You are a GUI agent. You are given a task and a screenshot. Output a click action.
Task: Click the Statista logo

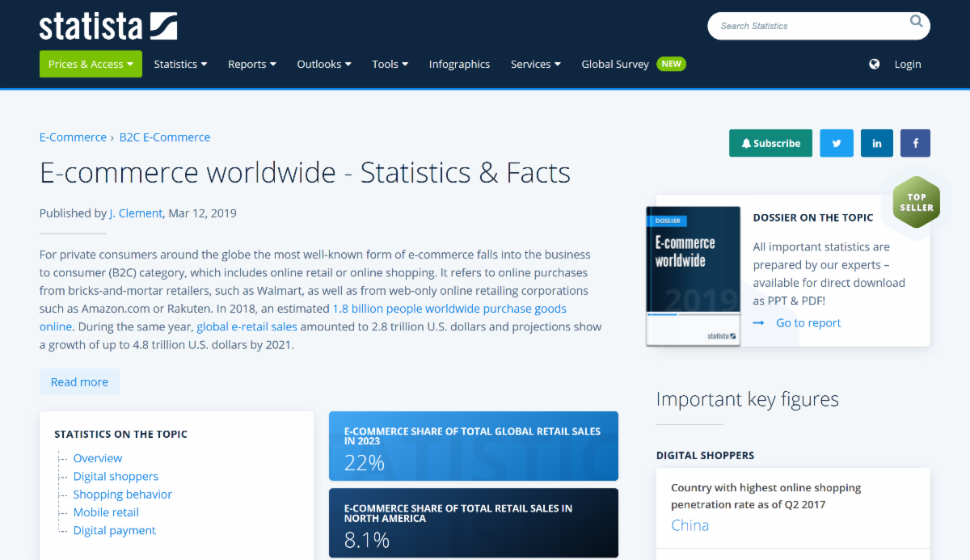pos(108,26)
